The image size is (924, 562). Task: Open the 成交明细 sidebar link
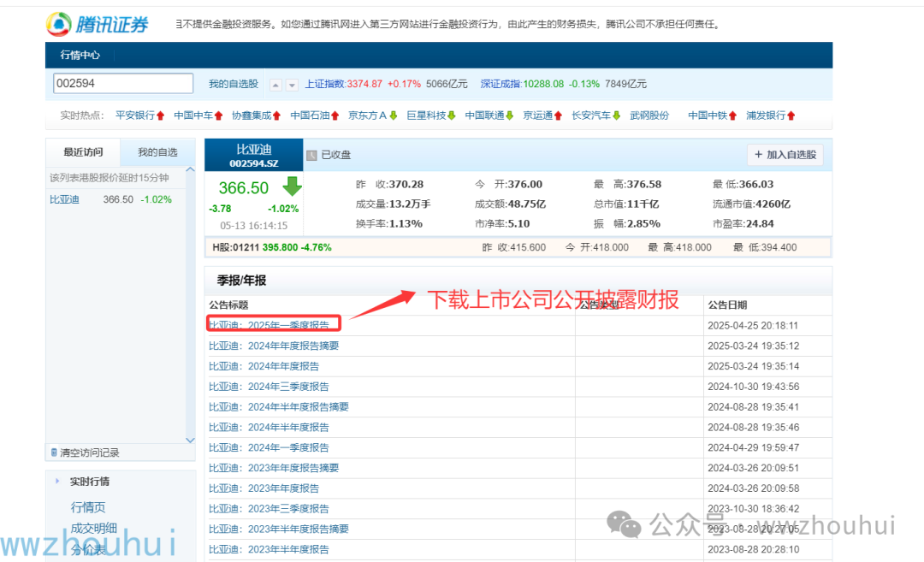pos(94,529)
